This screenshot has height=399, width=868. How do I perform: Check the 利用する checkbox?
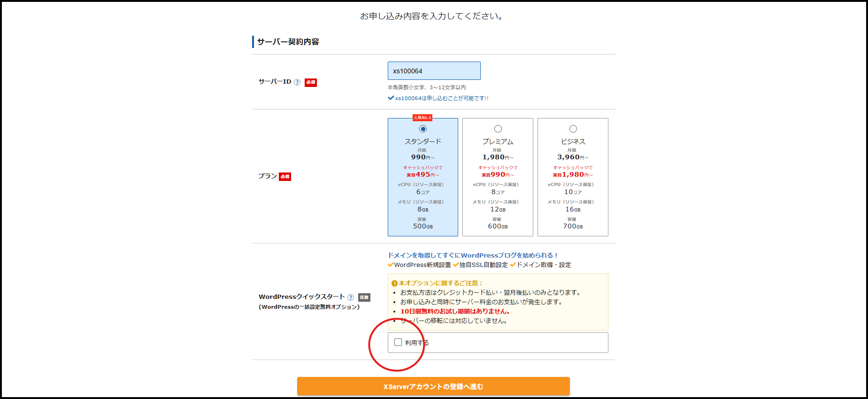coord(398,342)
